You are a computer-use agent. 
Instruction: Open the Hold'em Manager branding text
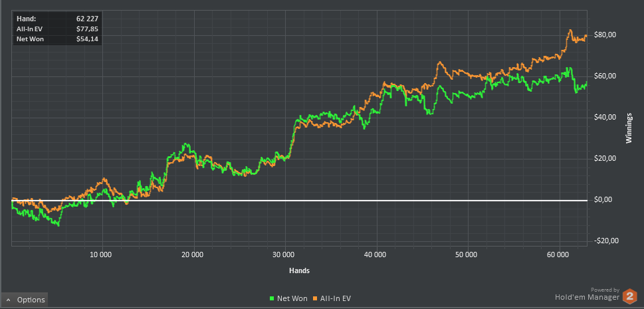(588, 297)
